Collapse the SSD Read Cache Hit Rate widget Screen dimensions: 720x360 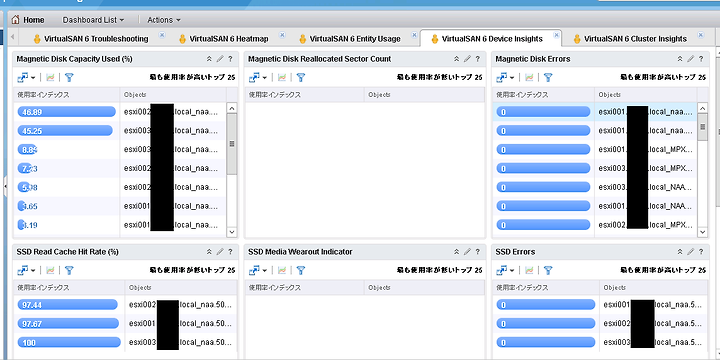209,252
